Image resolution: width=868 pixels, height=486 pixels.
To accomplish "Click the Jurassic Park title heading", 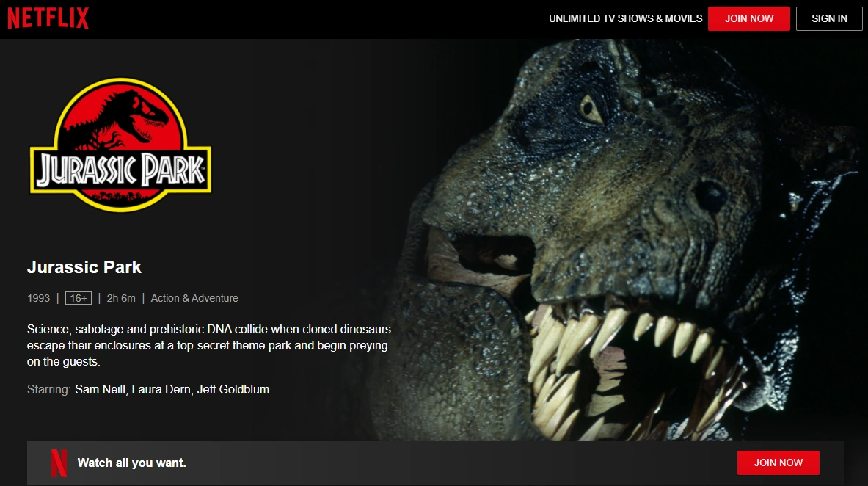I will (84, 267).
